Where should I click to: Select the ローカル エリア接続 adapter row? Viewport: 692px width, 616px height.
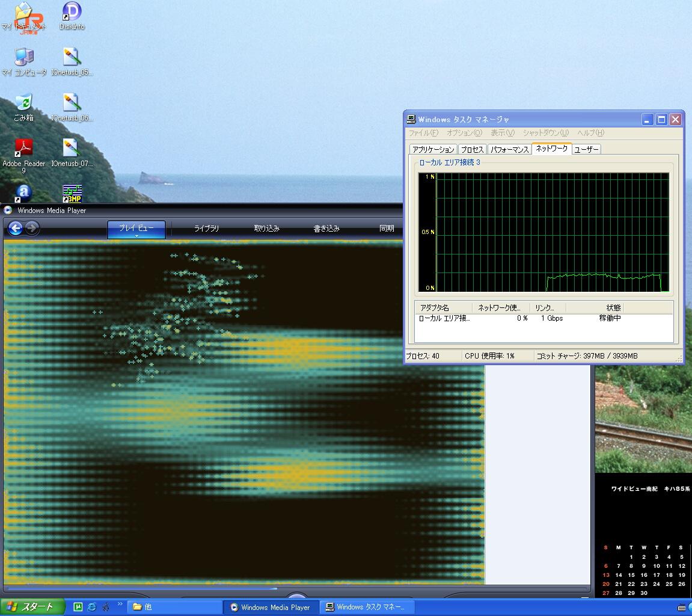coord(445,318)
